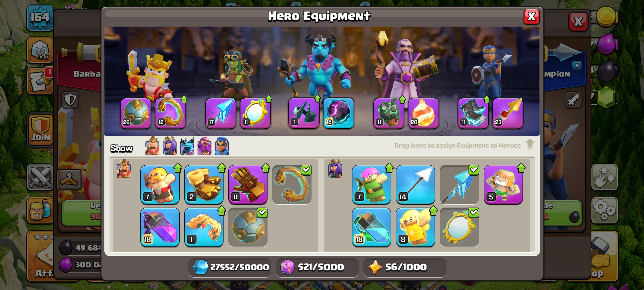Tap the Shiny Ore 27552/50000 counter

(230, 267)
